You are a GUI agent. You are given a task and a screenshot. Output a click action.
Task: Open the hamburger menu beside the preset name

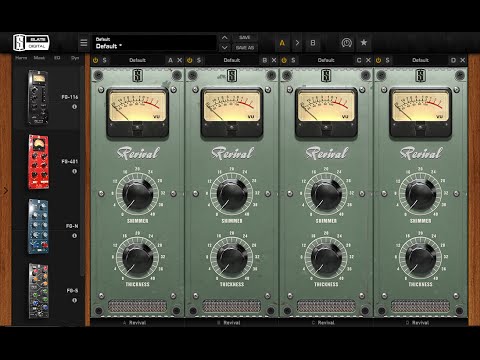click(x=84, y=43)
